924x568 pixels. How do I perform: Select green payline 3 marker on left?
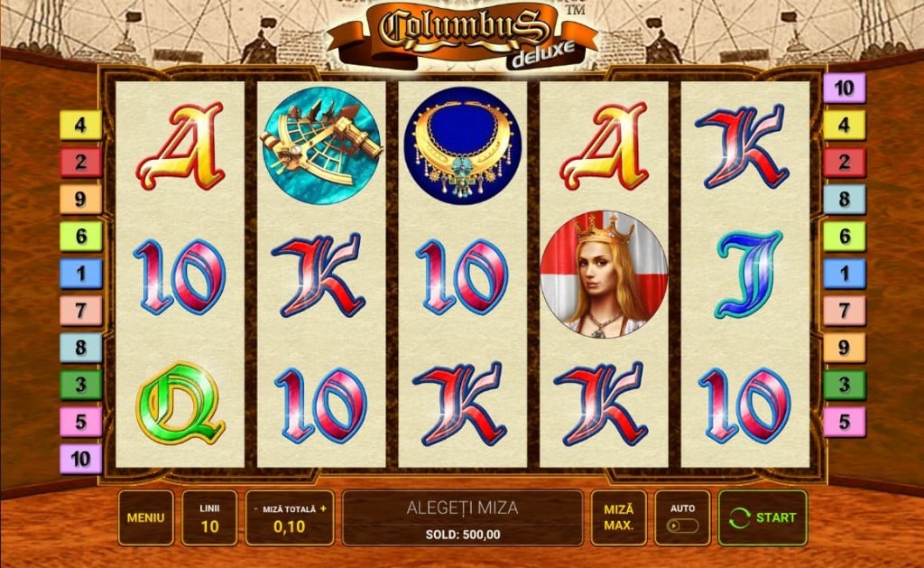tap(80, 385)
